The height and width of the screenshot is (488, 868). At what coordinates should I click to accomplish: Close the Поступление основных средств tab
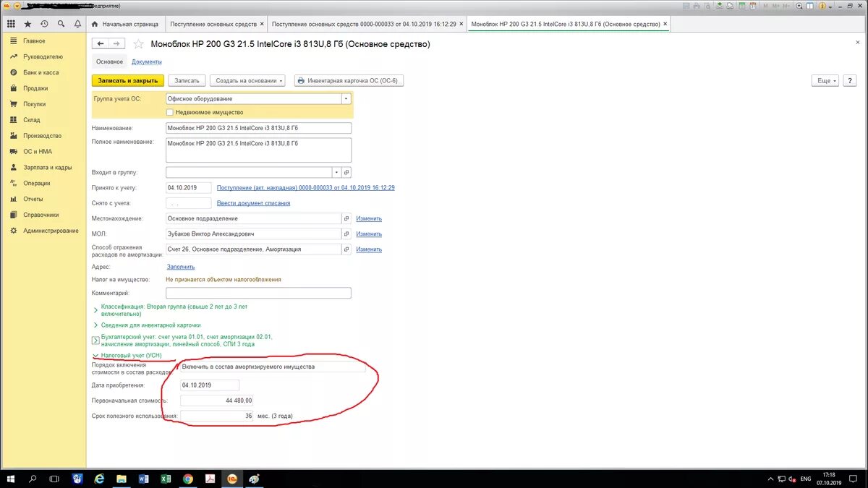click(262, 24)
